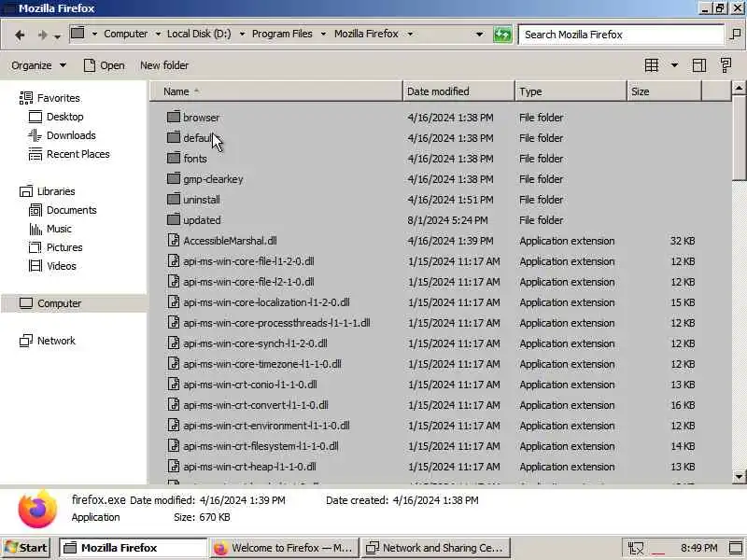Sort by the Type column header
The image size is (747, 560).
(x=571, y=91)
